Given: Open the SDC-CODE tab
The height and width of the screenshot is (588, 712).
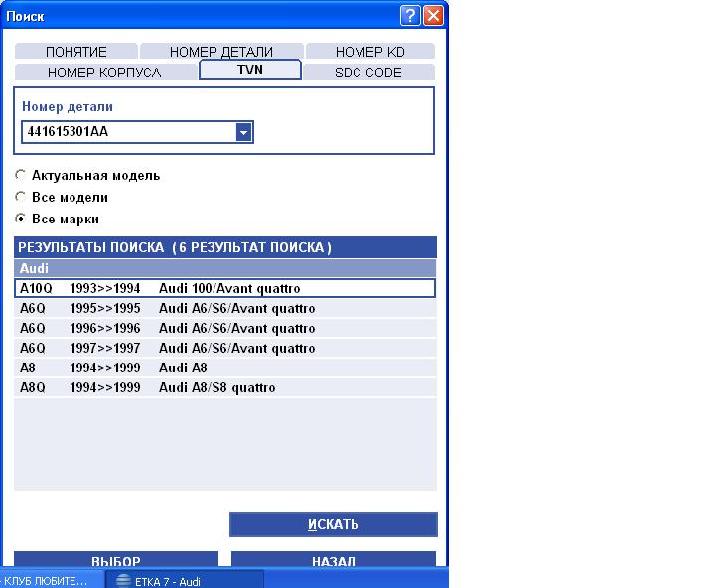Looking at the screenshot, I should point(368,73).
